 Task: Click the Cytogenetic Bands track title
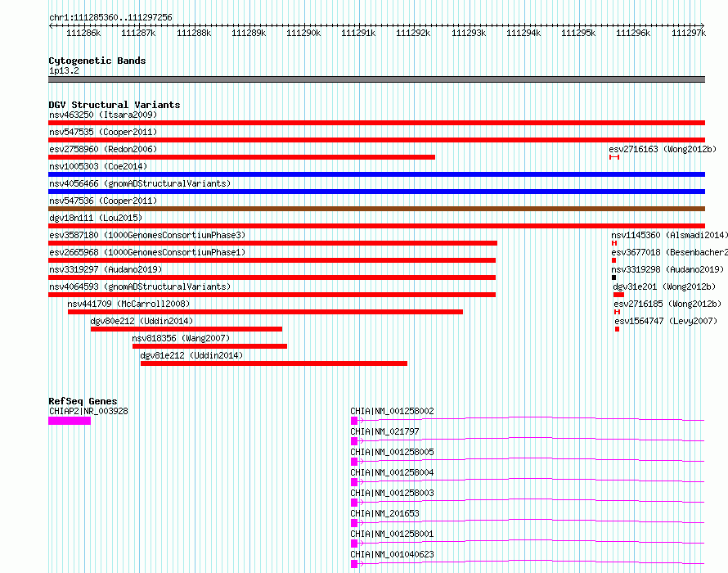point(97,61)
